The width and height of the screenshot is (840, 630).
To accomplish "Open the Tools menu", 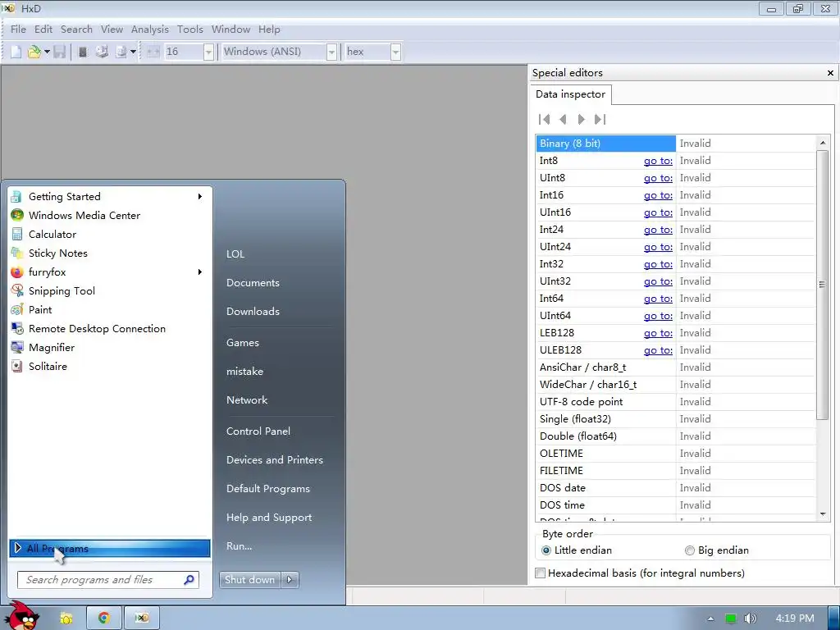I will coord(190,30).
